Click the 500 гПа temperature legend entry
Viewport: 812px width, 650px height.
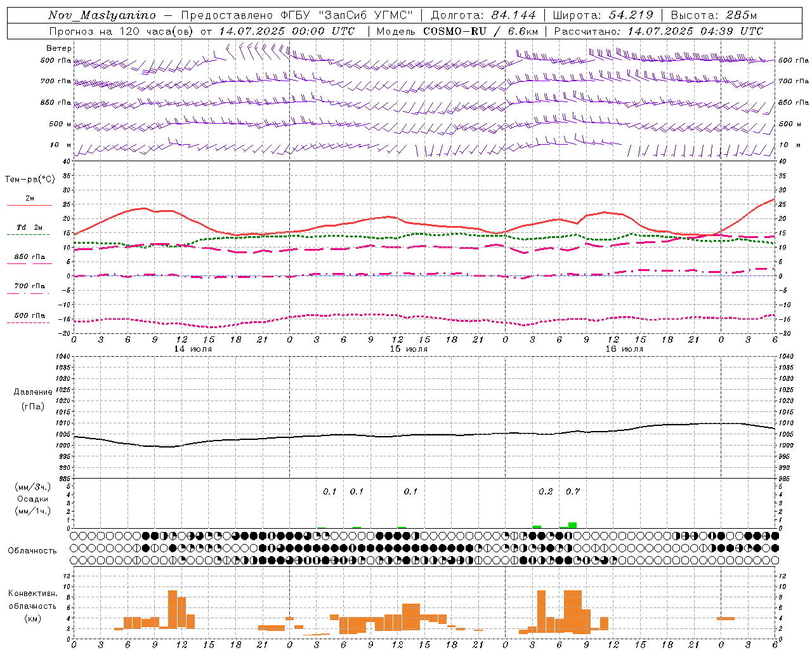click(29, 315)
